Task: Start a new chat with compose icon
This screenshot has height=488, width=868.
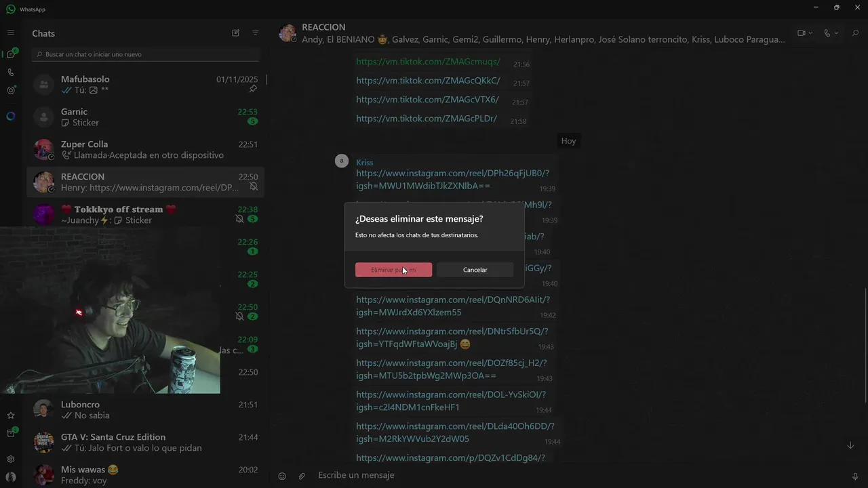Action: pyautogui.click(x=235, y=33)
